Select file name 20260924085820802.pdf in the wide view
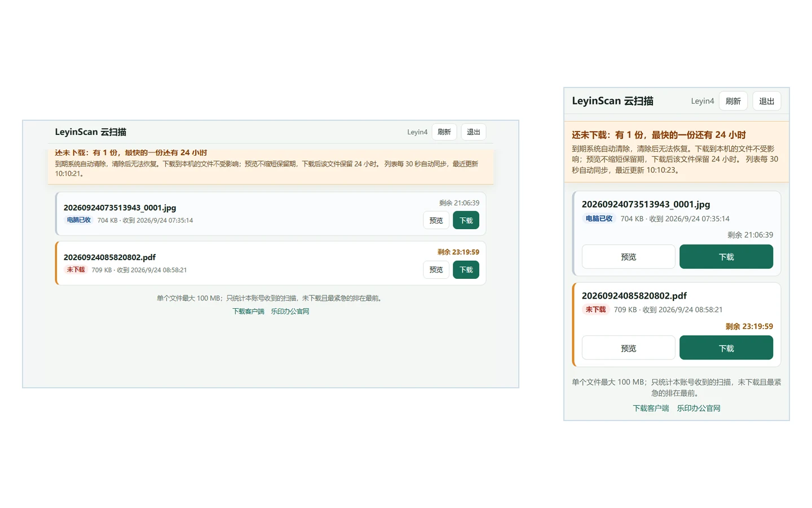Viewport: 812px width, 508px height. 109,257
